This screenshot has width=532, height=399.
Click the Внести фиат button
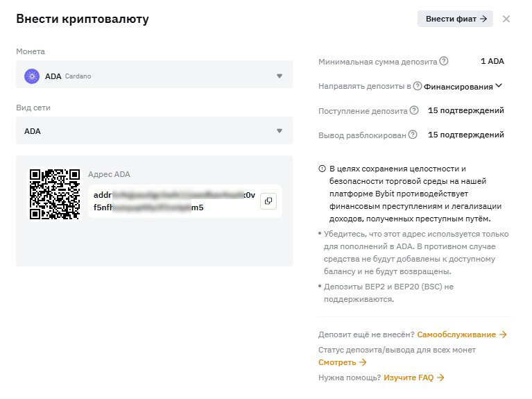tap(455, 19)
